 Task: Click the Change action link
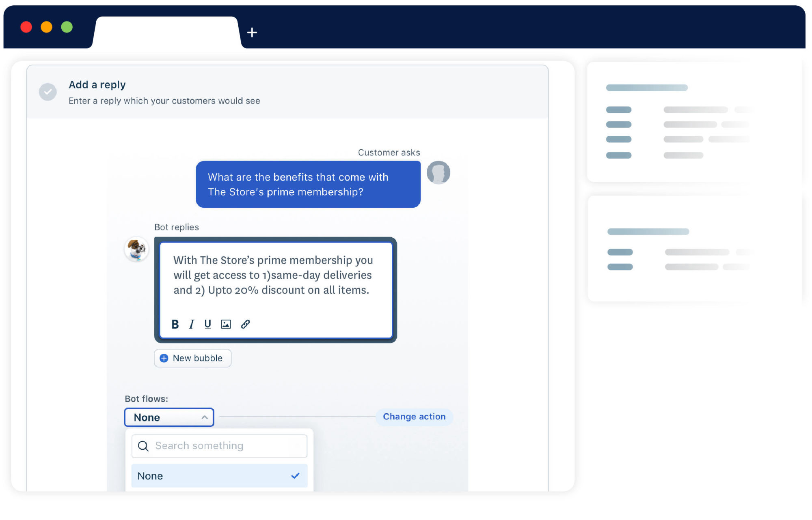coord(414,417)
